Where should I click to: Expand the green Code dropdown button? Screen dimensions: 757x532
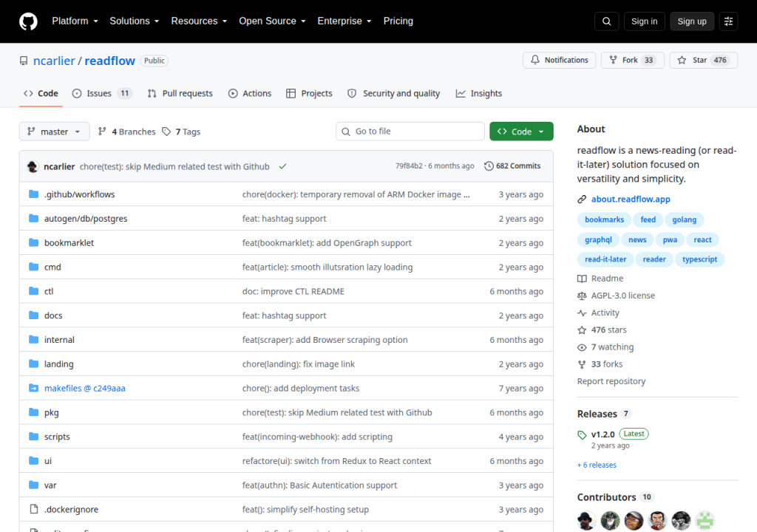tap(521, 132)
